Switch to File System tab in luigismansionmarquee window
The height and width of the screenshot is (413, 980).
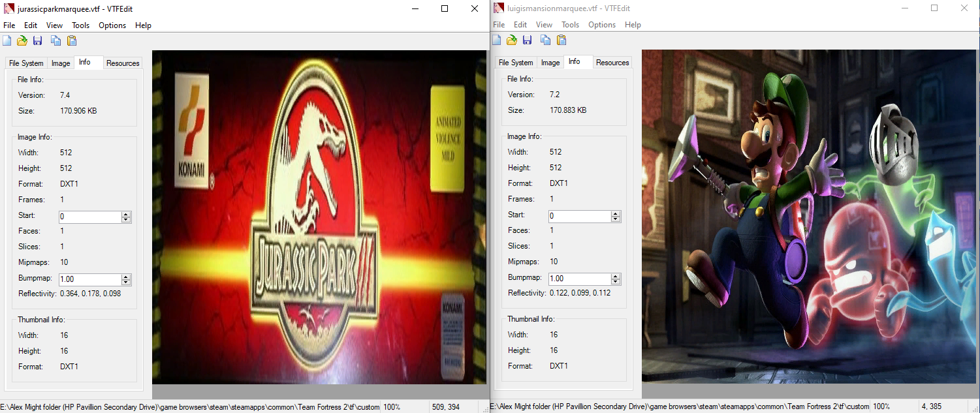516,63
